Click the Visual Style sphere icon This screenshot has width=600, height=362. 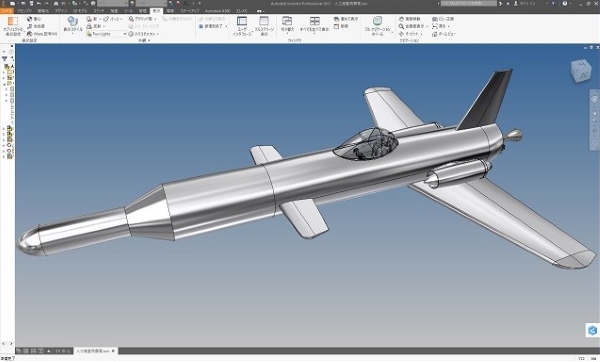(73, 21)
